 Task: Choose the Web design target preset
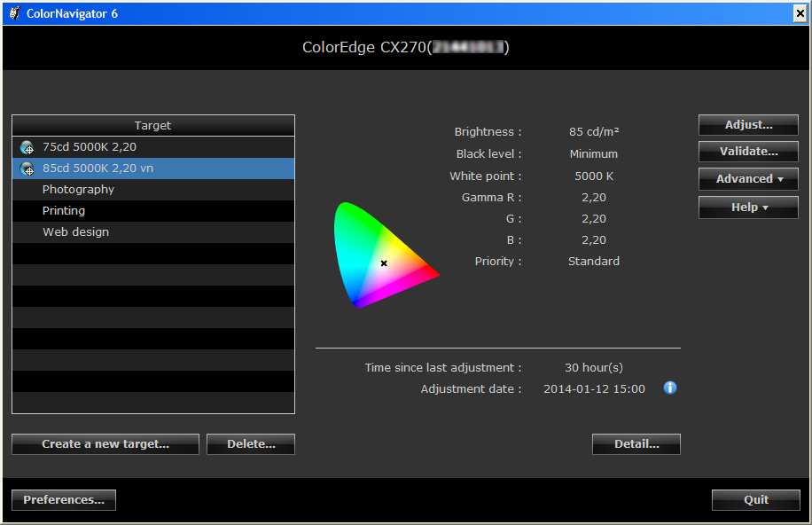75,232
